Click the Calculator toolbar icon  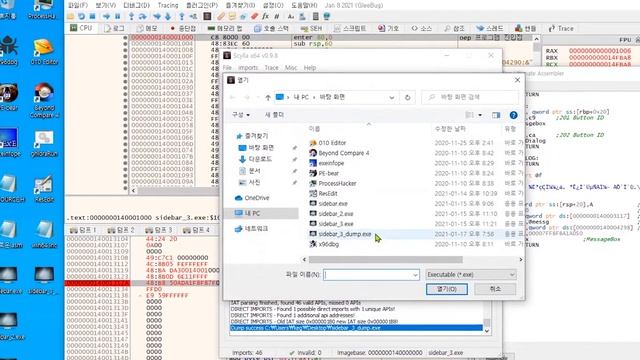tap(315, 16)
